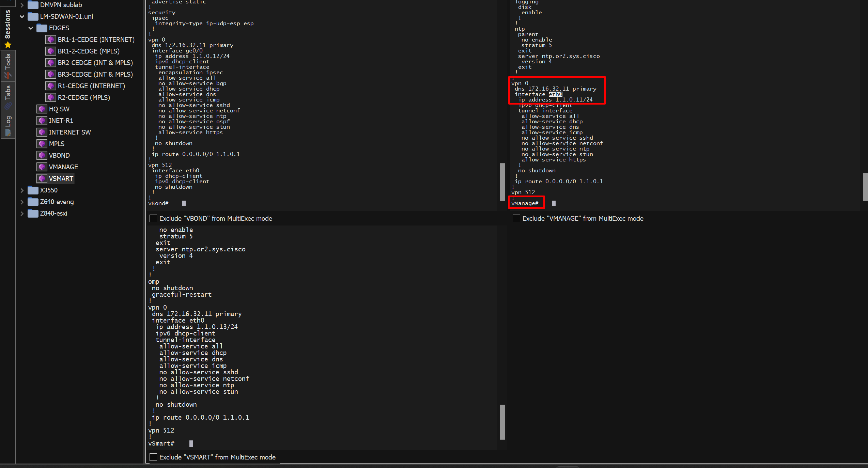The width and height of the screenshot is (868, 468).
Task: Check Exclude VMANAGE from MultiExec mode
Action: [x=516, y=218]
